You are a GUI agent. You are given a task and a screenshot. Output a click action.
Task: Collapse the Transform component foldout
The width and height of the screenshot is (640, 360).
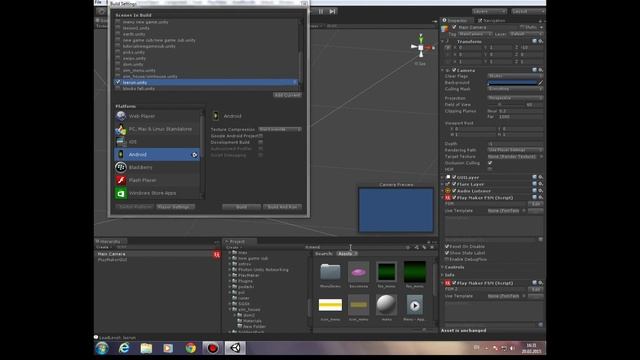[x=443, y=42]
